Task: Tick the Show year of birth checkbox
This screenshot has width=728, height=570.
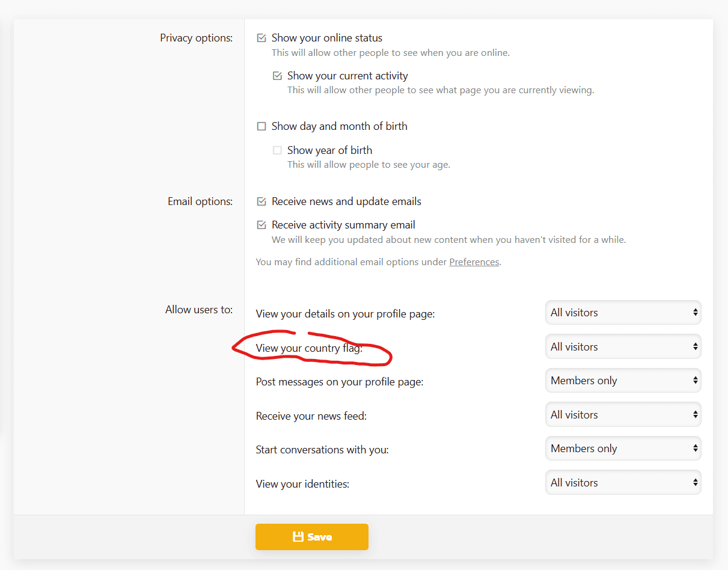Action: [x=277, y=150]
